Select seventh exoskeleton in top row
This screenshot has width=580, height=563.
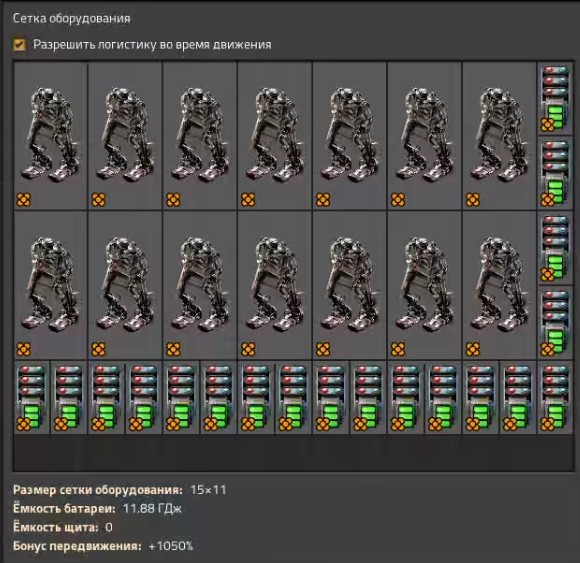tap(499, 136)
